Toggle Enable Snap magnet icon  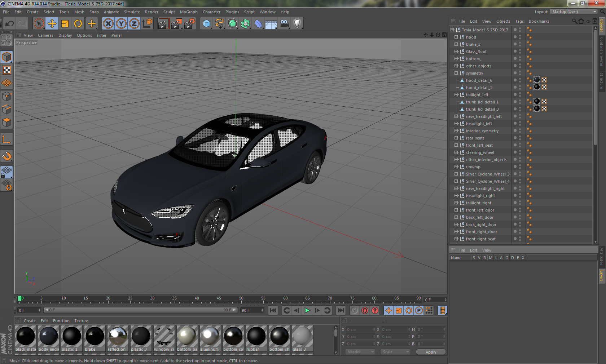click(6, 156)
